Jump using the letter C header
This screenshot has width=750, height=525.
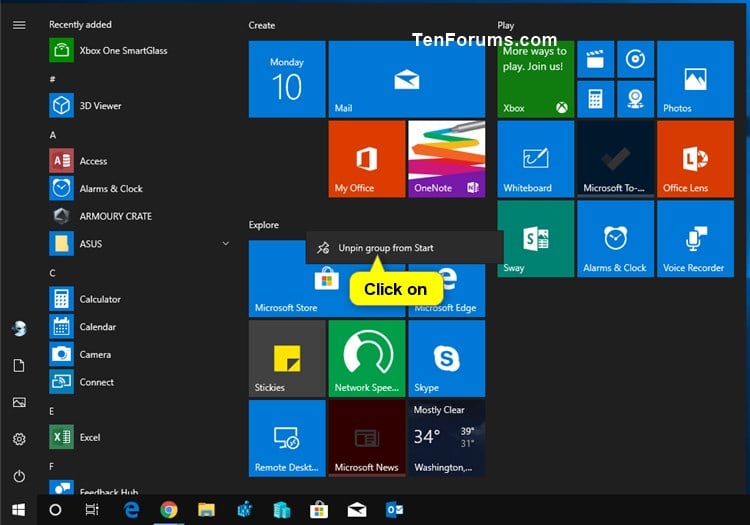(53, 273)
